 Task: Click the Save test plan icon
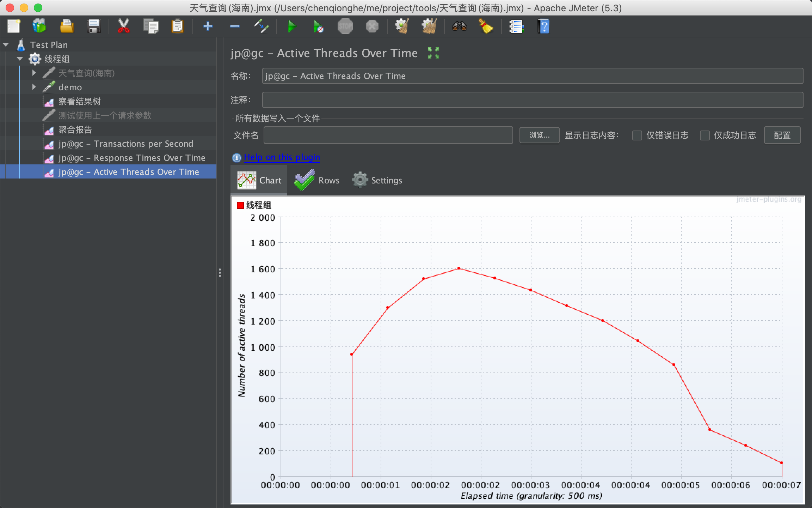93,26
